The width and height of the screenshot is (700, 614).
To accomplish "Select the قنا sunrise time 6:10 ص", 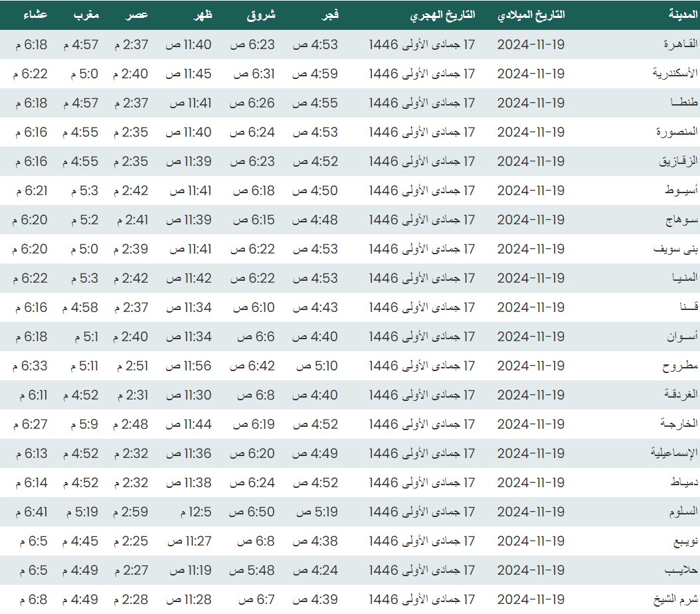I will tap(252, 307).
